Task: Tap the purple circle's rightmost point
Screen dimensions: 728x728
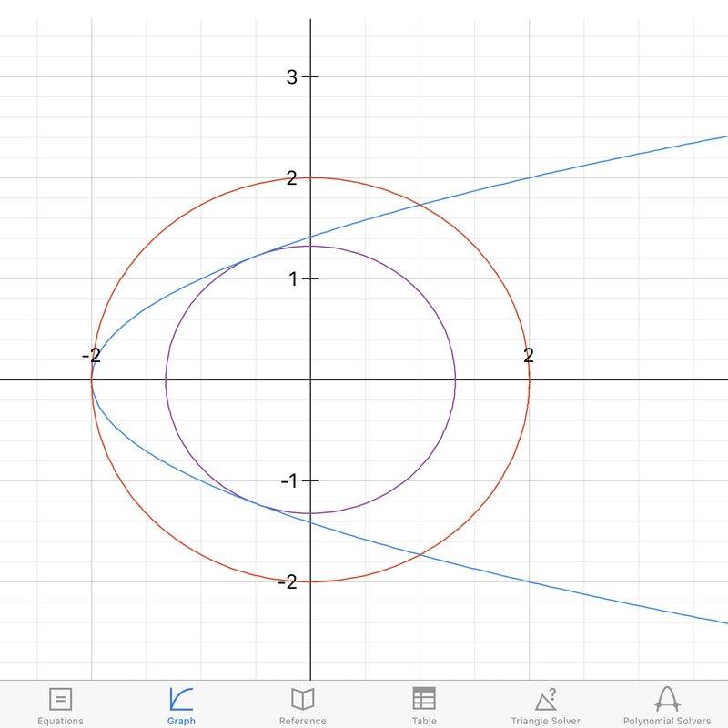Action: pos(456,379)
